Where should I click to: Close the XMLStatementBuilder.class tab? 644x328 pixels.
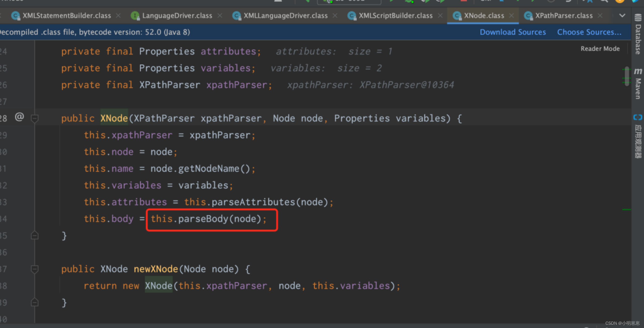[118, 16]
